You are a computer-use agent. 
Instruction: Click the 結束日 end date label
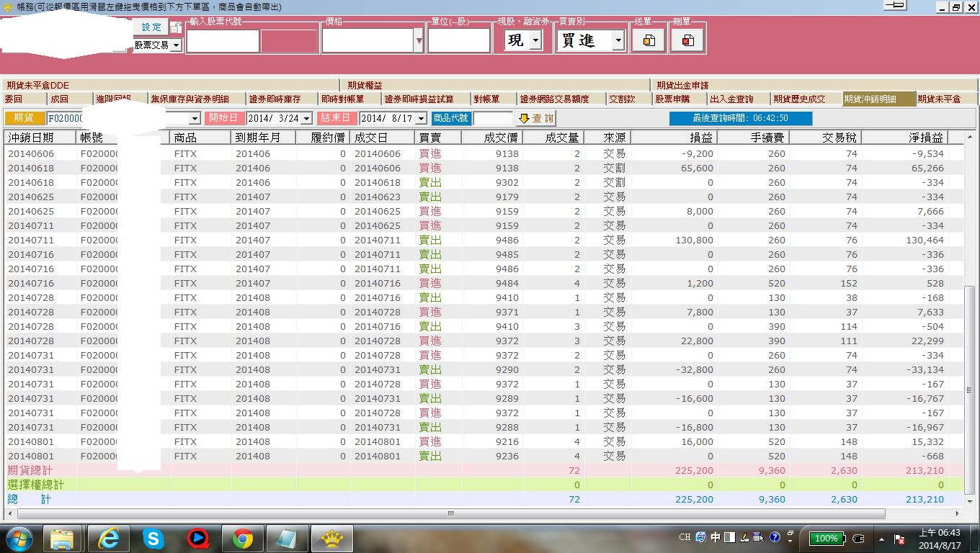337,118
